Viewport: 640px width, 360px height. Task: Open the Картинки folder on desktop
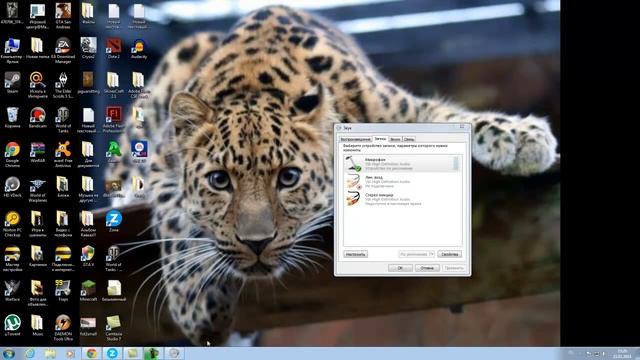[38, 256]
